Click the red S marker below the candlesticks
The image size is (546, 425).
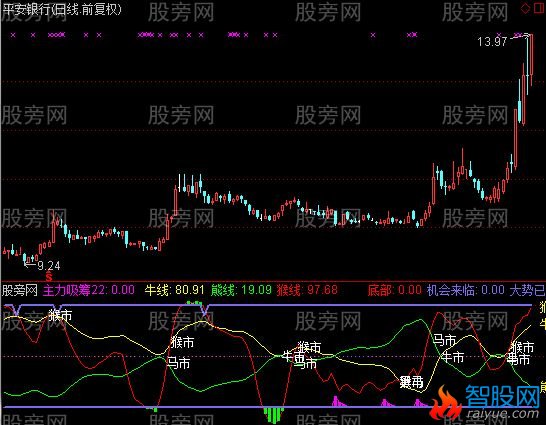point(49,277)
